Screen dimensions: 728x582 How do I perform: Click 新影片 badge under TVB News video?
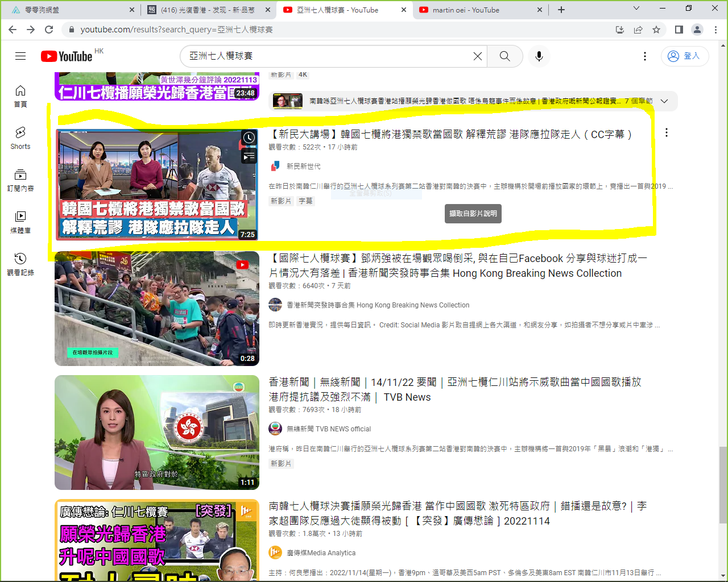pos(281,463)
